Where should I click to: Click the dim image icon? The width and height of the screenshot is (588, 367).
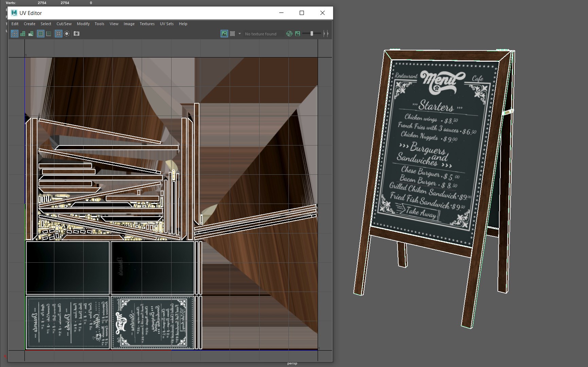click(298, 34)
